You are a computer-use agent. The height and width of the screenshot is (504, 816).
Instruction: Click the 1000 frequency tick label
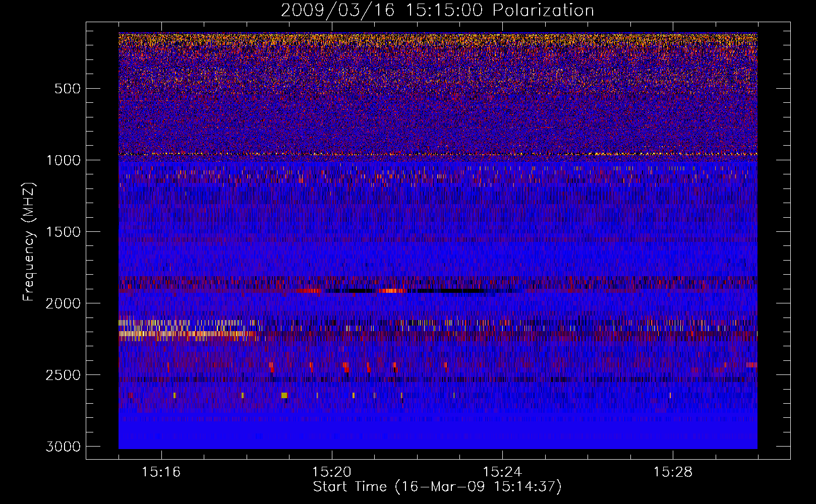point(63,160)
